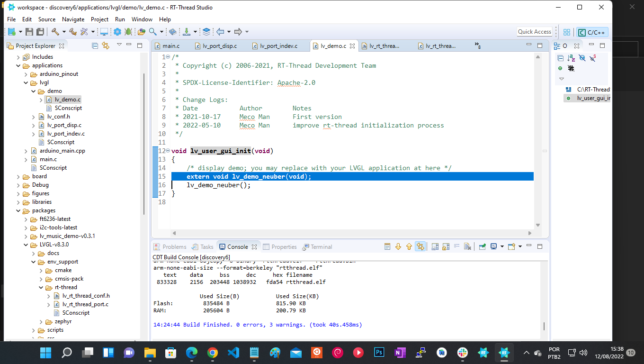Click the Quick Access link
This screenshot has width=644, height=364.
(x=534, y=31)
